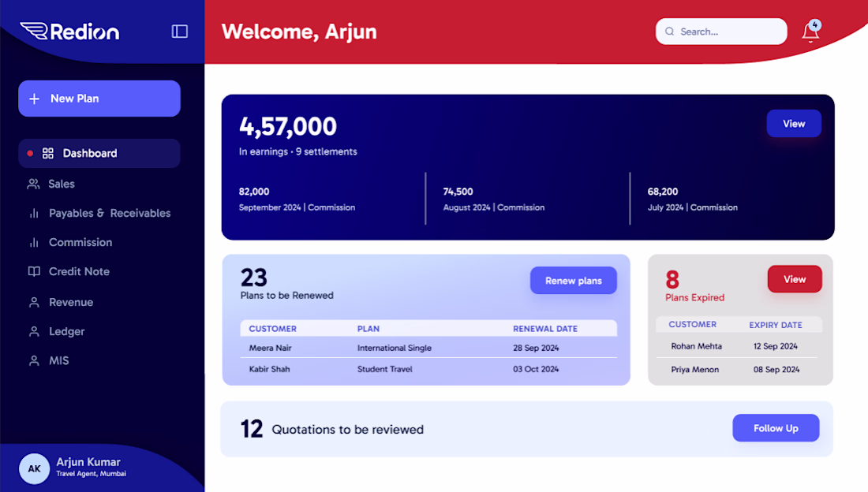
Task: Click the Redion logo
Action: (69, 32)
